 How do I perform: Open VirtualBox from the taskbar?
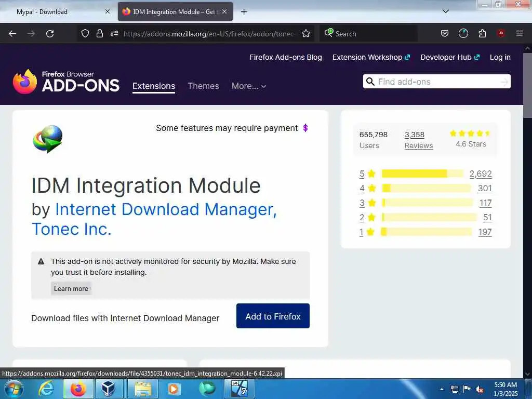109,389
